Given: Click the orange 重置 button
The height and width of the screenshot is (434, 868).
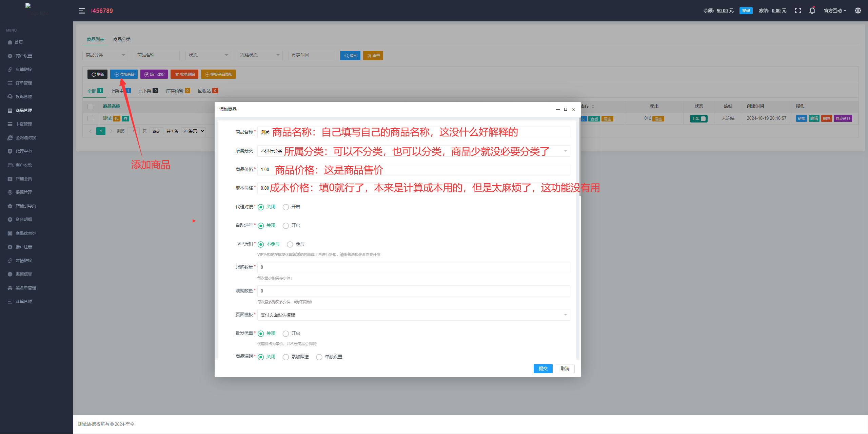Looking at the screenshot, I should pyautogui.click(x=373, y=56).
